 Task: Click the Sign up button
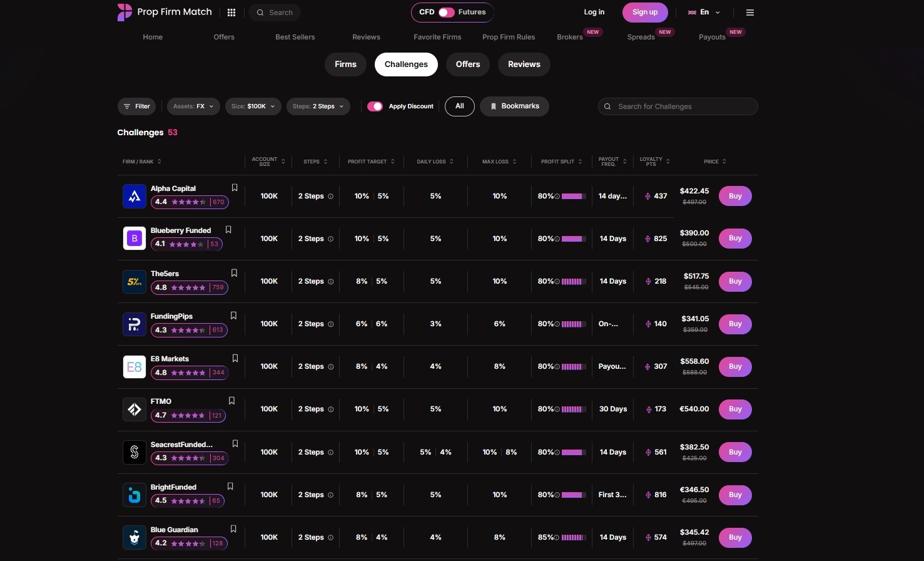click(x=645, y=12)
